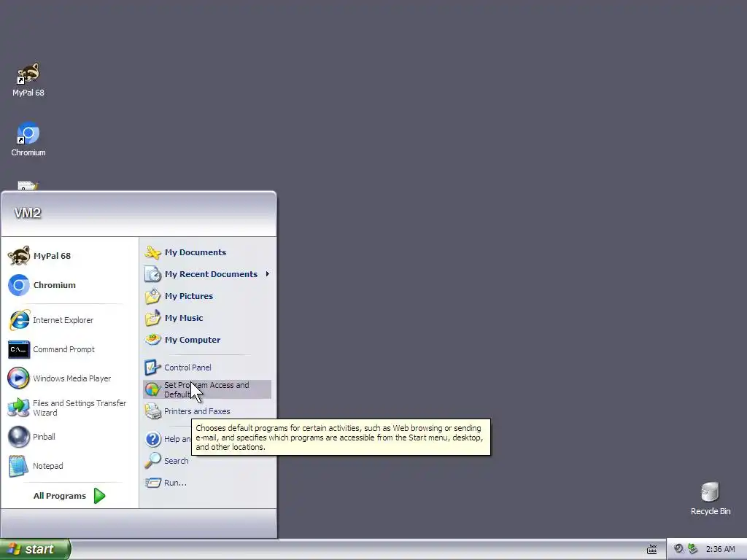Viewport: 747px width, 560px height.
Task: Open the Chromium desktop shortcut icon
Action: (x=28, y=133)
